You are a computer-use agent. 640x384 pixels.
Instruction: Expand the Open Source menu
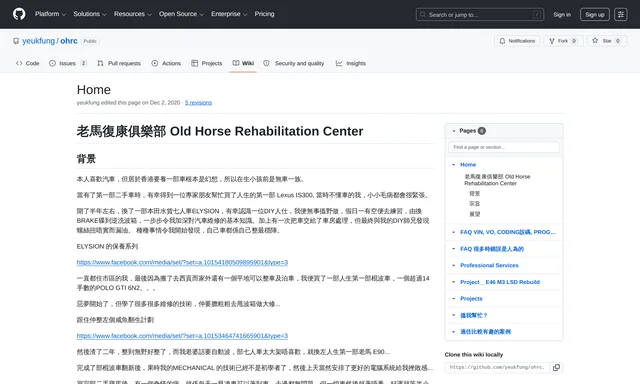point(181,14)
